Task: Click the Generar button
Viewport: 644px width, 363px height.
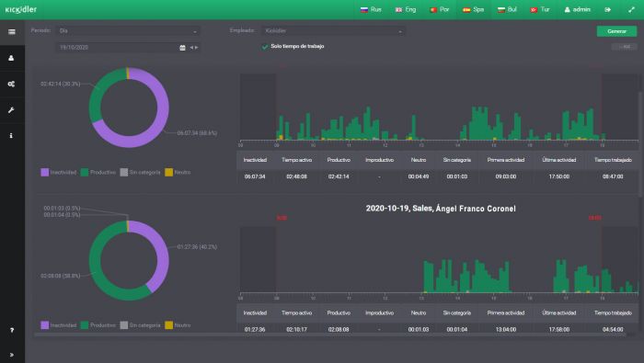Action: 617,31
